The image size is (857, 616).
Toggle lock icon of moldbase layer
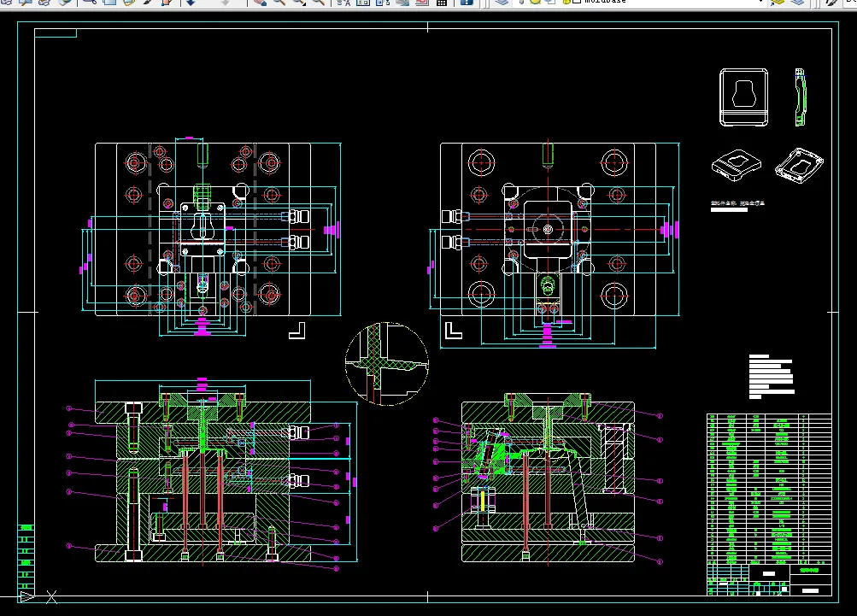click(566, 2)
